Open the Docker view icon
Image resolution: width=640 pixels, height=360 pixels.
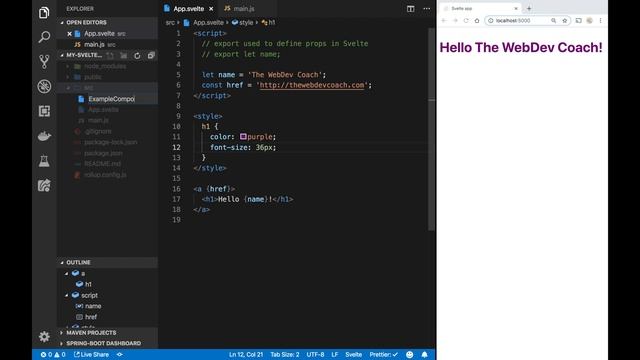pos(44,136)
